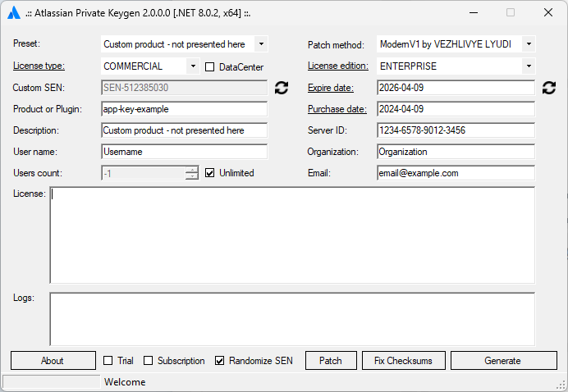Increase Users count with the spinner up arrow
Viewport: 568px width, 392px height.
tap(192, 170)
